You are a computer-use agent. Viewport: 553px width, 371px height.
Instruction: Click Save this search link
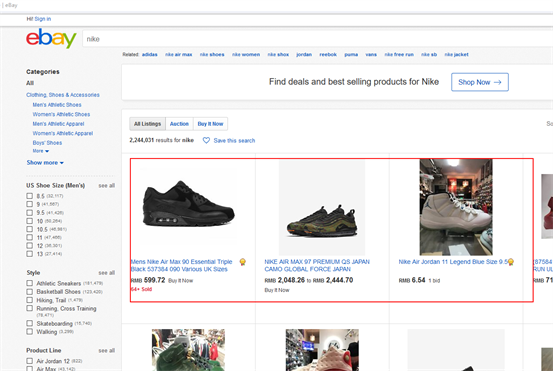[x=234, y=140]
